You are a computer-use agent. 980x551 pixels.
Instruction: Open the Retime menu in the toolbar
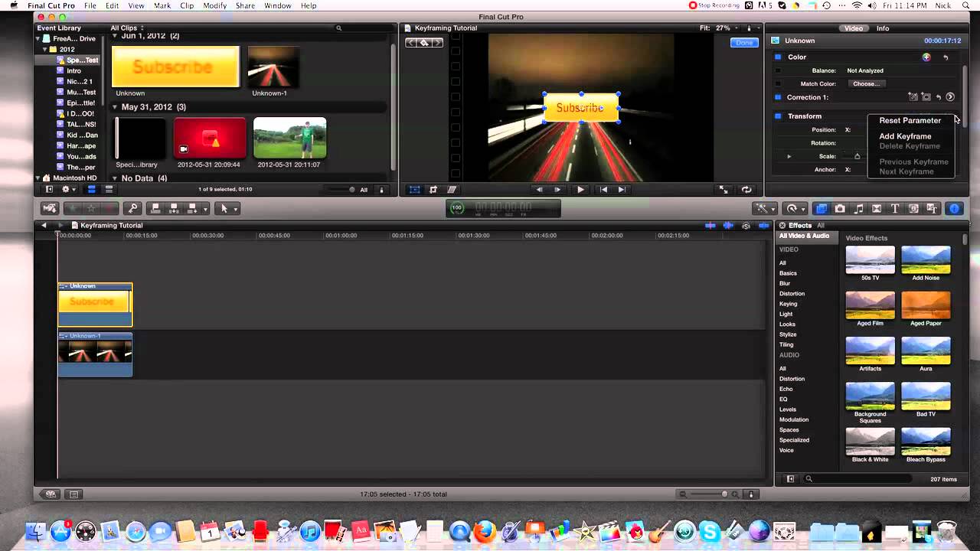coord(795,208)
